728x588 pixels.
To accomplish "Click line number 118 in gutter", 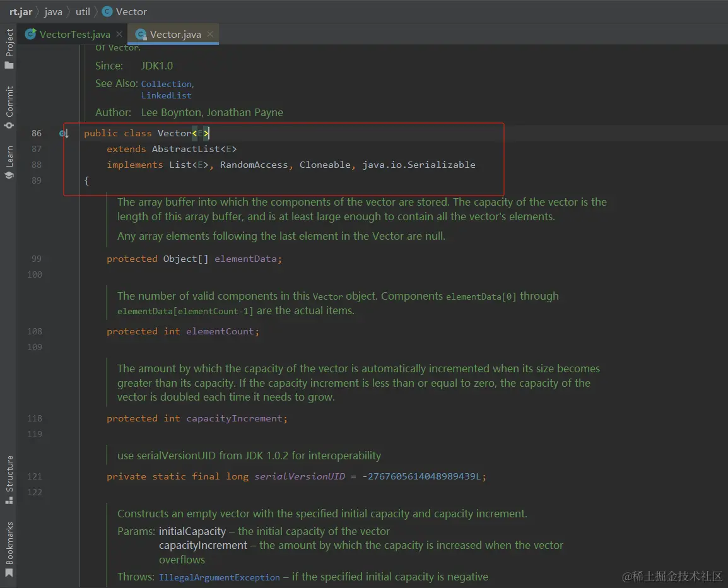I will click(x=35, y=418).
